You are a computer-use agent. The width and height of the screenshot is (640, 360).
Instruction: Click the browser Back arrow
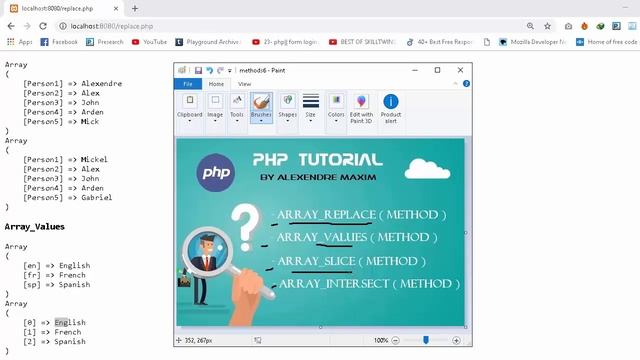[11, 26]
